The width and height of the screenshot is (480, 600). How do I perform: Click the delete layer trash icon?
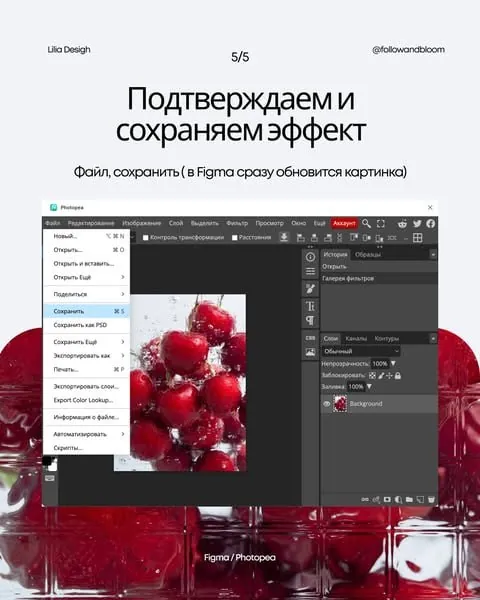(431, 499)
